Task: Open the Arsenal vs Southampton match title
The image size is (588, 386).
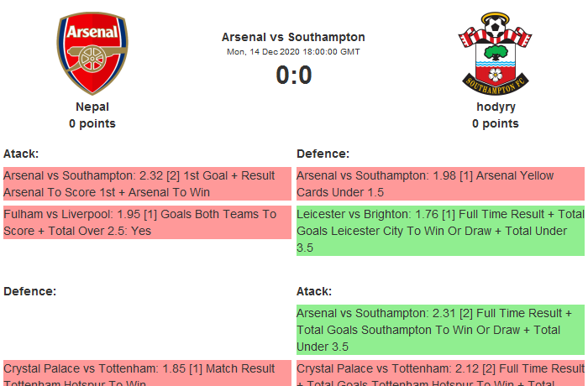Action: click(293, 37)
